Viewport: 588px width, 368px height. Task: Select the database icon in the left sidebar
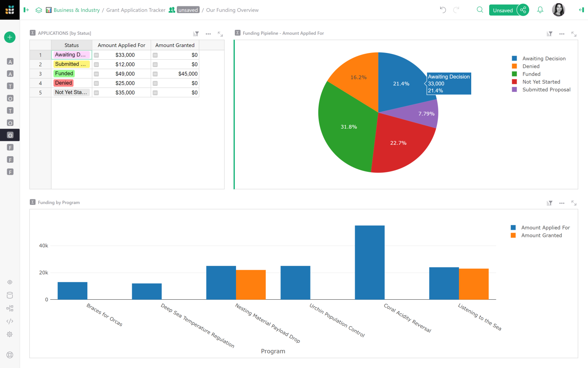click(x=9, y=295)
